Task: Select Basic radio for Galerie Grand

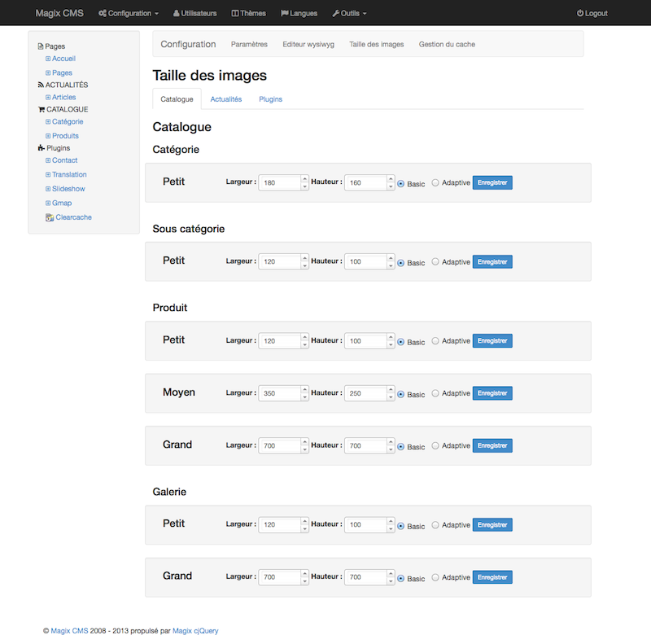Action: point(400,578)
